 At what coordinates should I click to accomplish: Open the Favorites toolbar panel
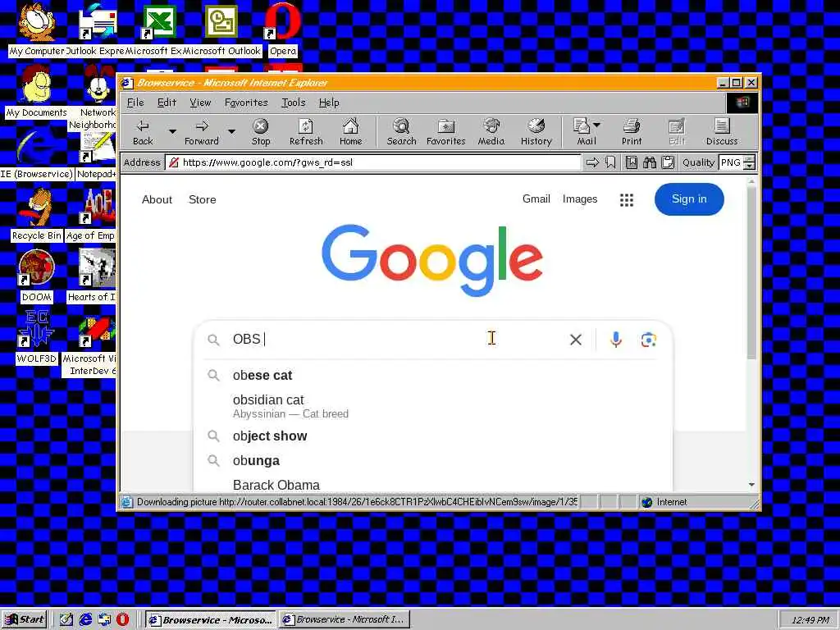point(445,132)
